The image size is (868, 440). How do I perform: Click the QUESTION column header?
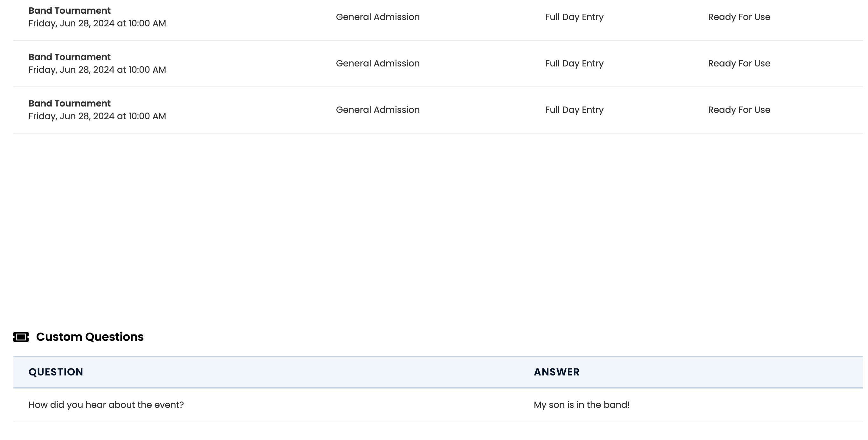56,372
